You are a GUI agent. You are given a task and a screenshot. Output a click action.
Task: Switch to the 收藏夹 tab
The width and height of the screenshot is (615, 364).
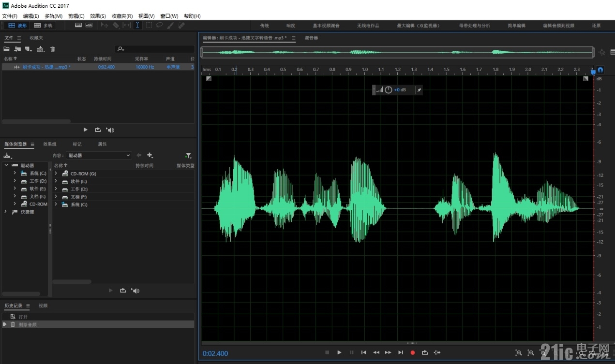pos(36,38)
